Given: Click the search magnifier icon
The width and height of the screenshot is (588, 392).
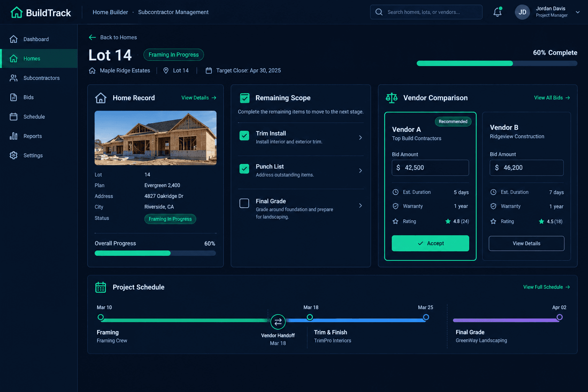Looking at the screenshot, I should click(x=379, y=12).
